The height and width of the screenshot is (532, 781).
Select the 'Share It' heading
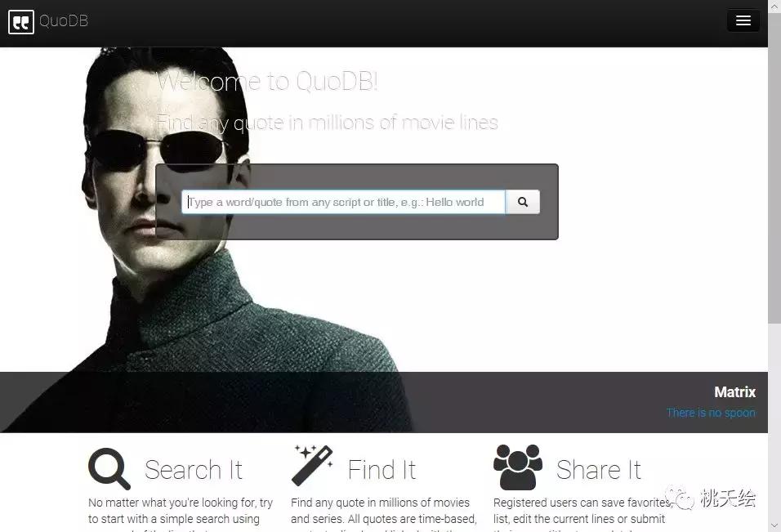point(598,470)
